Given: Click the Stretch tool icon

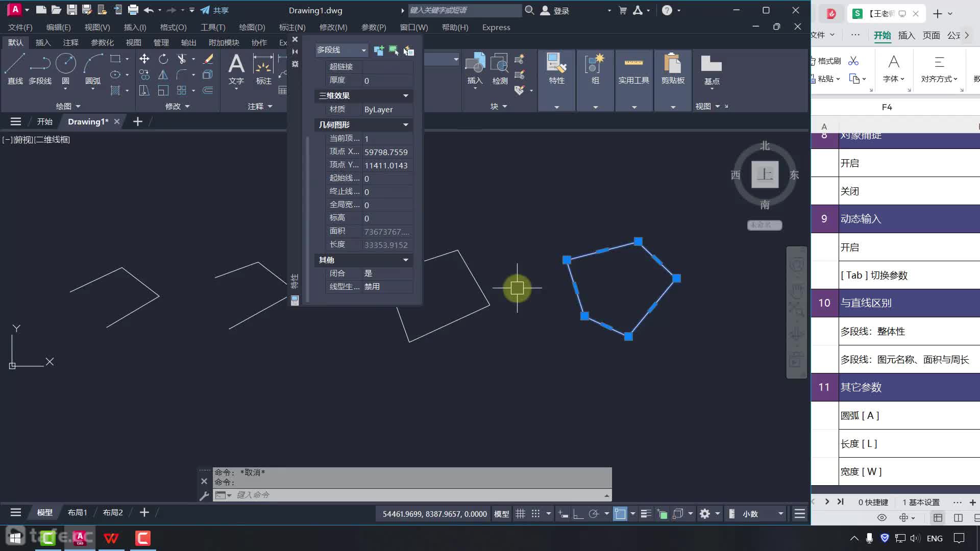Looking at the screenshot, I should tap(144, 90).
